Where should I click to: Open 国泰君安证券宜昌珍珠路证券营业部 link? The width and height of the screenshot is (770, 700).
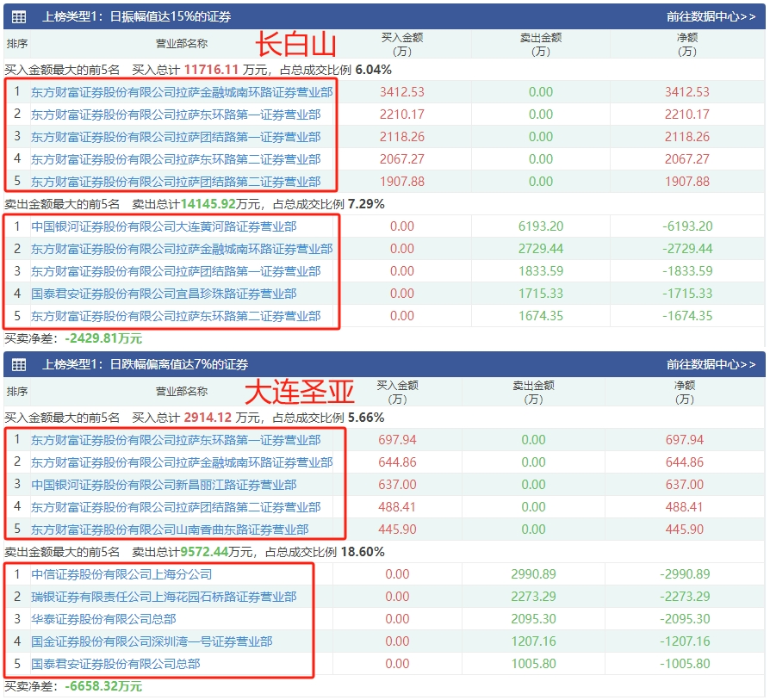(x=164, y=294)
